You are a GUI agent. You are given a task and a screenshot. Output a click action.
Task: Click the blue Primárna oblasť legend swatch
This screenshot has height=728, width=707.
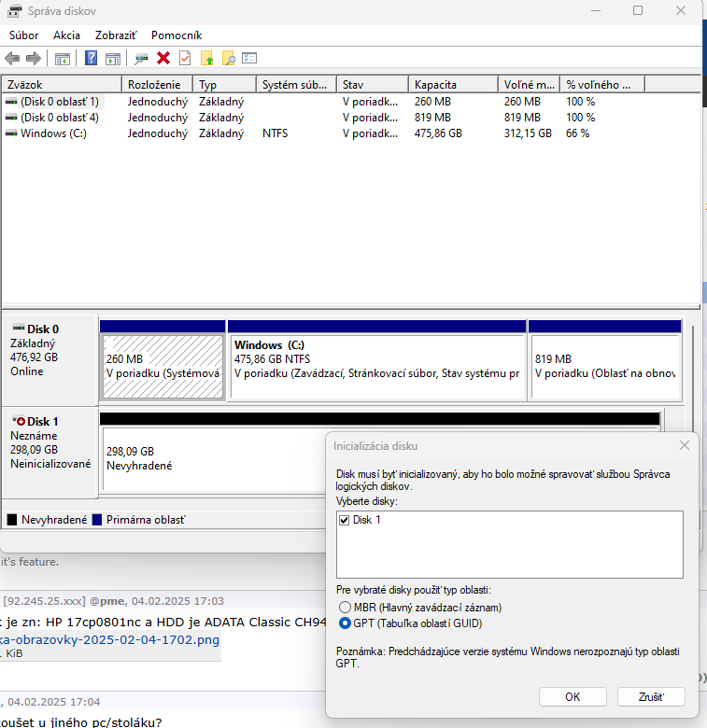coord(97,520)
